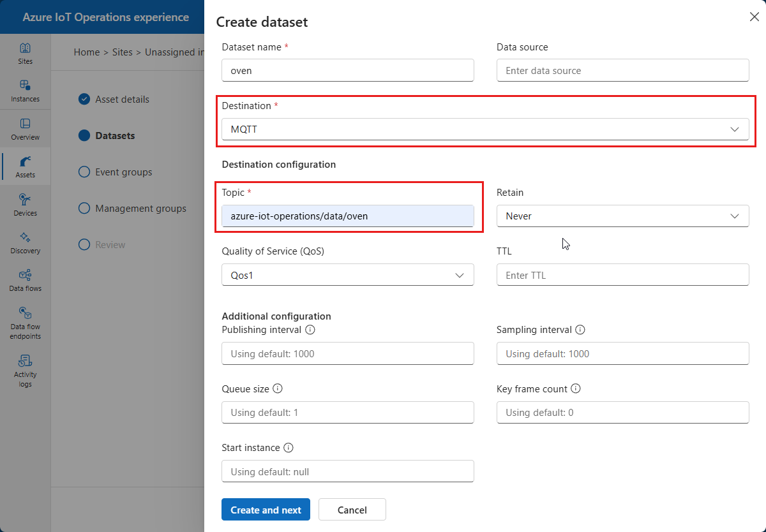Jump to the Asset details step

click(x=122, y=100)
